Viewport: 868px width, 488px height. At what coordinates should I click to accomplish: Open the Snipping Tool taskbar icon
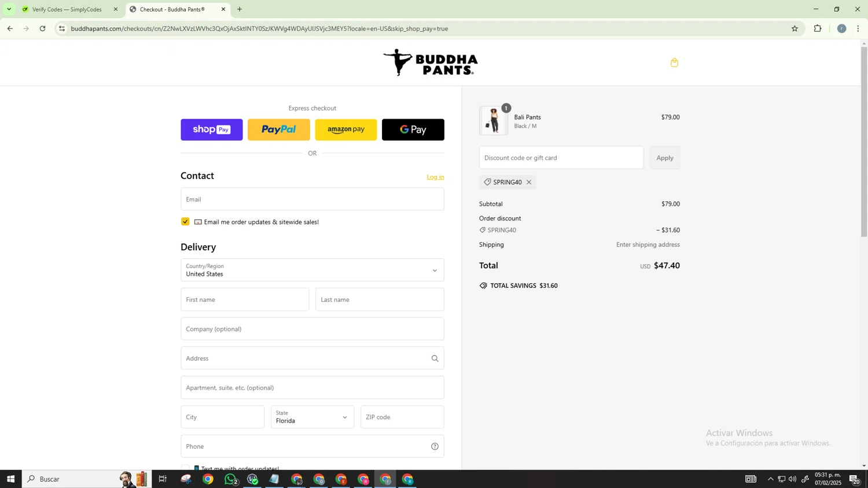point(186,479)
